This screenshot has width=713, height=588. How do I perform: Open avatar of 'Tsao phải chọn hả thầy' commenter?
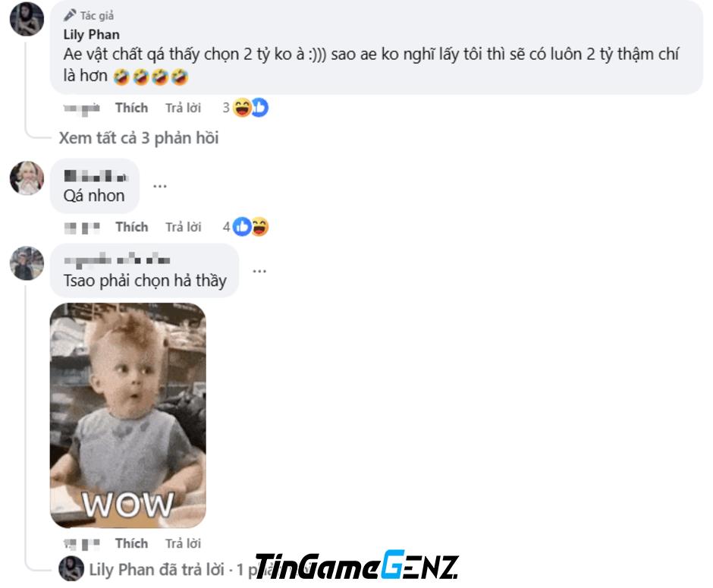[27, 263]
